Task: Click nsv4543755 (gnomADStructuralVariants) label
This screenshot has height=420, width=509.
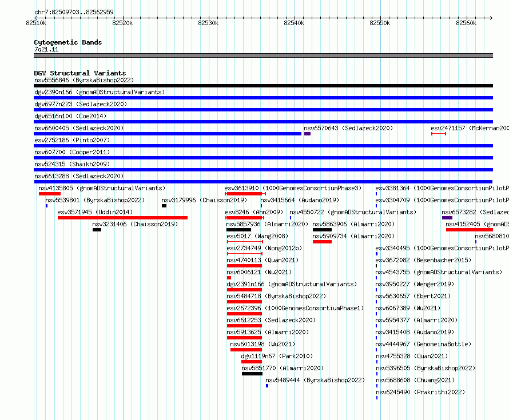Action: [439, 272]
